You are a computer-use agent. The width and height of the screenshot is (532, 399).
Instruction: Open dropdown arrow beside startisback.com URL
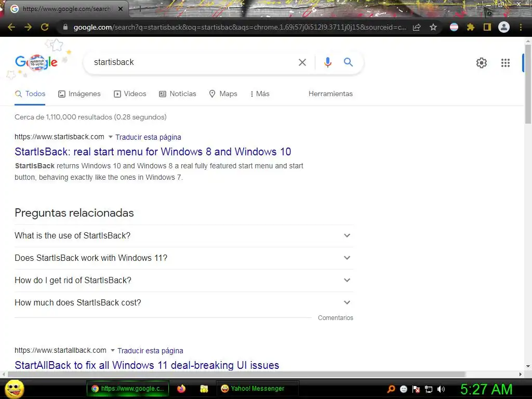[110, 137]
